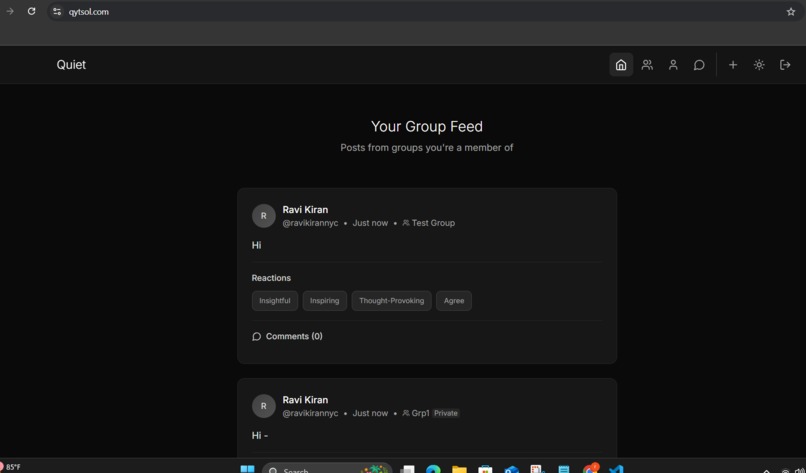Open the Windows Start menu
Screen dimensions: 806x473
click(247, 469)
